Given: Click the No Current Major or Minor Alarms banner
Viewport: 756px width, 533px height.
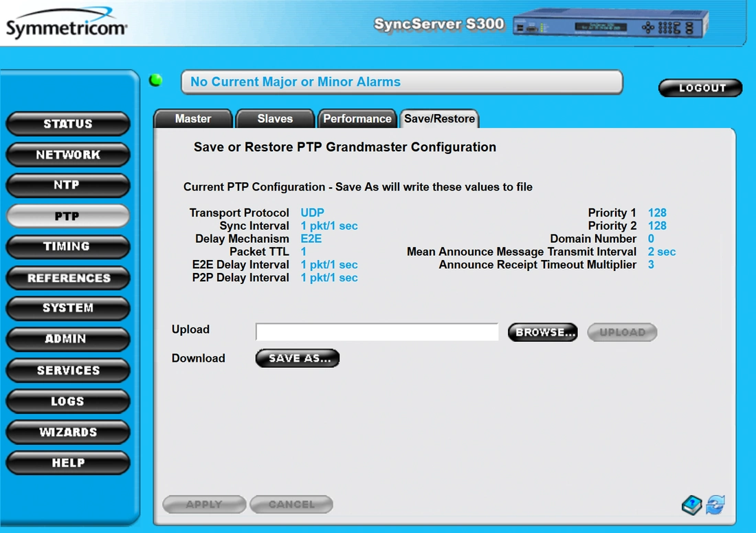Looking at the screenshot, I should click(x=401, y=82).
